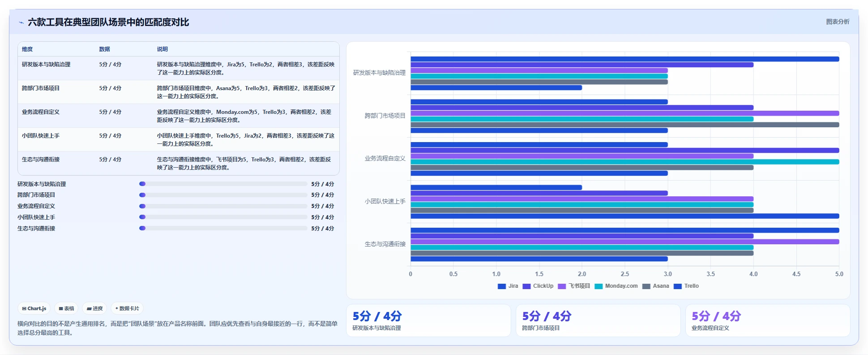868x355 pixels.
Task: Click the 跨部门市场项目 y-axis label in chart
Action: point(385,116)
